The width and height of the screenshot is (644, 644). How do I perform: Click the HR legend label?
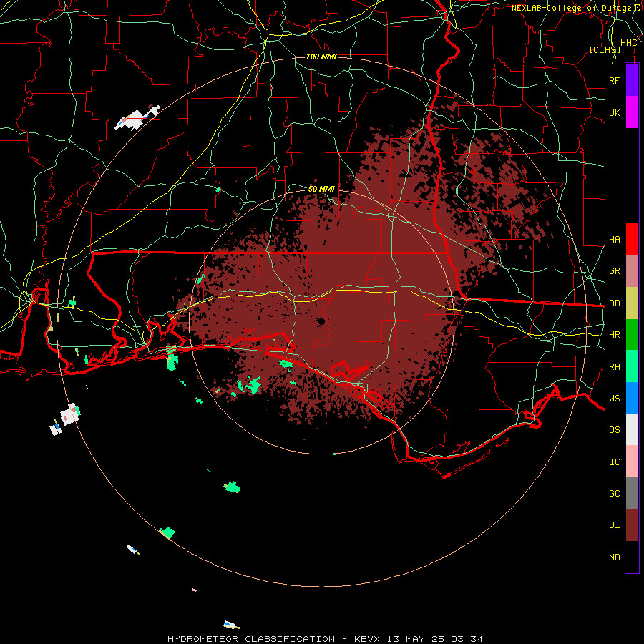click(x=614, y=335)
